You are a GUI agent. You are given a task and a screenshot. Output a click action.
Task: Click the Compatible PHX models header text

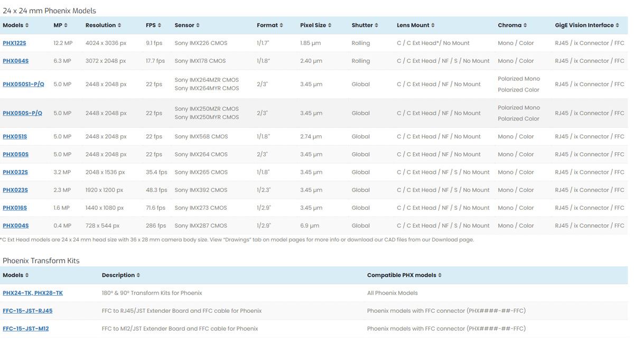pyautogui.click(x=402, y=275)
